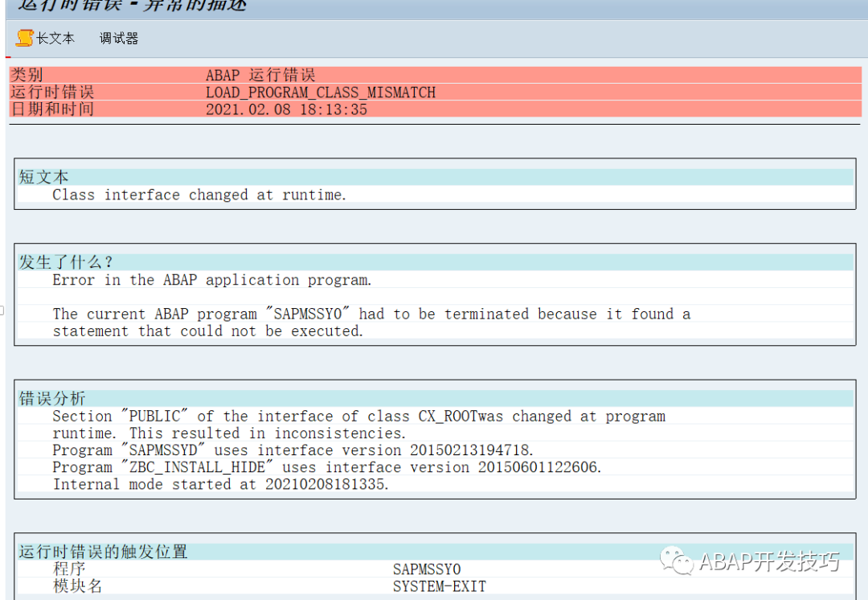Open the 调试器 debugger button
This screenshot has height=600, width=868.
pos(118,39)
